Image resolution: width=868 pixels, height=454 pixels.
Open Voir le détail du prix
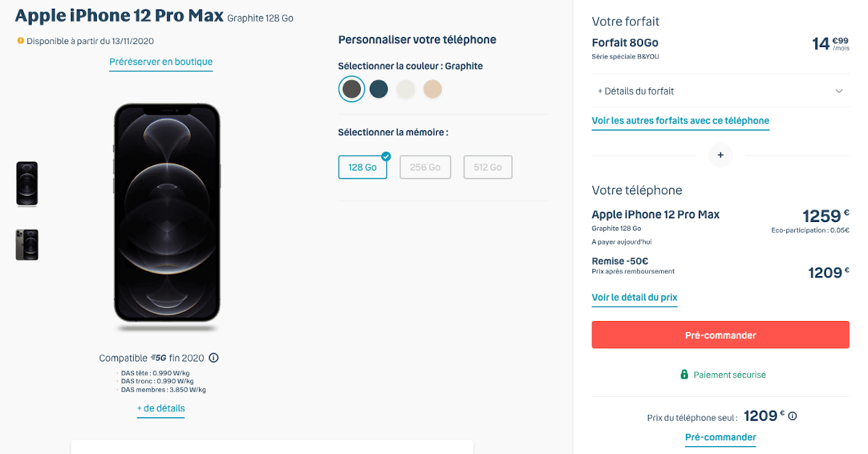pyautogui.click(x=634, y=297)
